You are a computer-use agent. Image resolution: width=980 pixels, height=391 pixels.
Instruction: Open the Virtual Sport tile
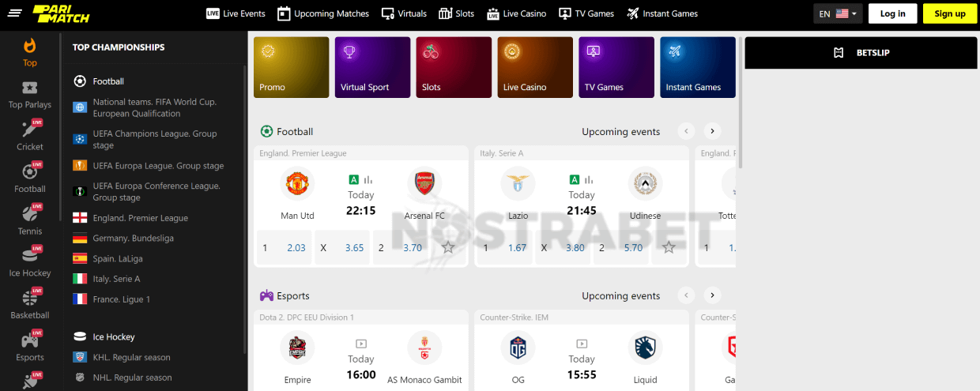pos(372,67)
